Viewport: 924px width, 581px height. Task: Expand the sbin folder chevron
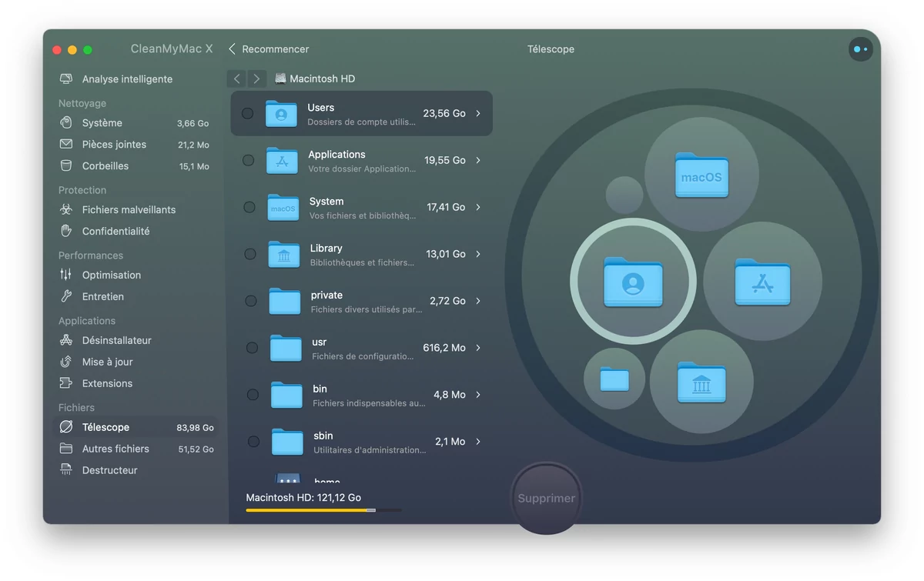pyautogui.click(x=478, y=442)
